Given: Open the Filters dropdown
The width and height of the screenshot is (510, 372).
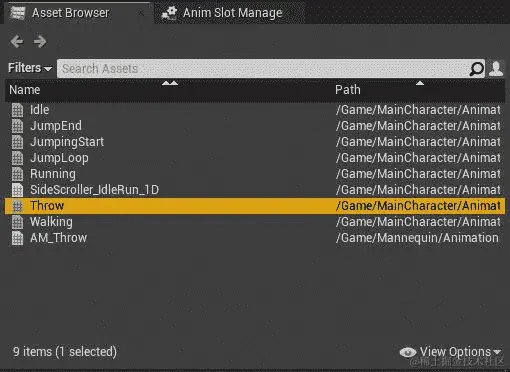Looking at the screenshot, I should (30, 68).
